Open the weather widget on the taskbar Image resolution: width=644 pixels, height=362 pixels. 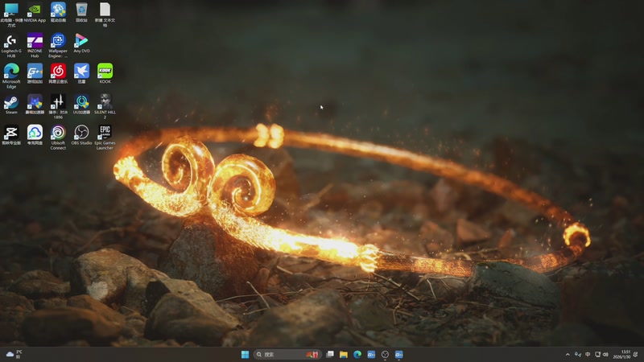14,354
